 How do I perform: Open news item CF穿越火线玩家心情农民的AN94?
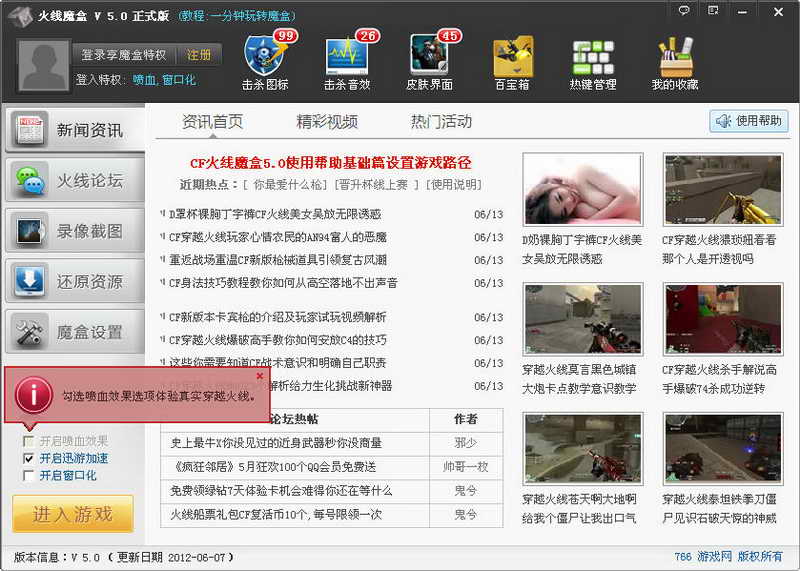point(278,237)
